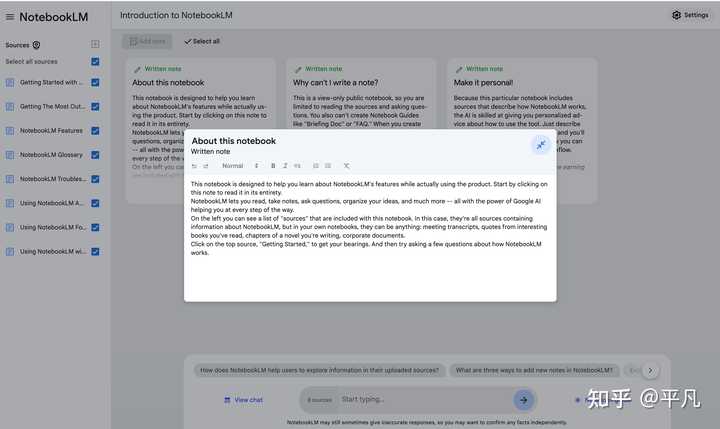
Task: Uncheck NotebookLM Features source checkbox
Action: click(x=95, y=131)
